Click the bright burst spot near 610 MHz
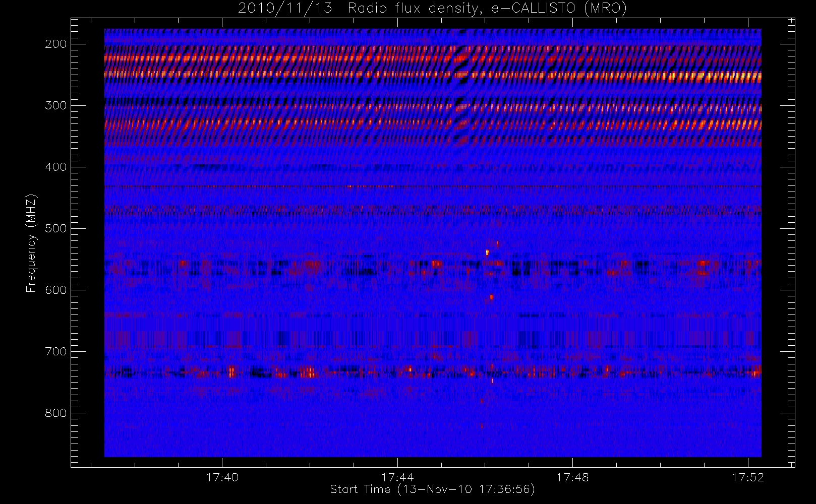Image resolution: width=816 pixels, height=504 pixels. [491, 297]
